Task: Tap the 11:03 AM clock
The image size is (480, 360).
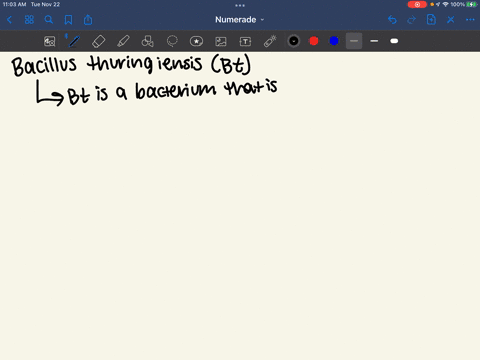Action: 14,4
